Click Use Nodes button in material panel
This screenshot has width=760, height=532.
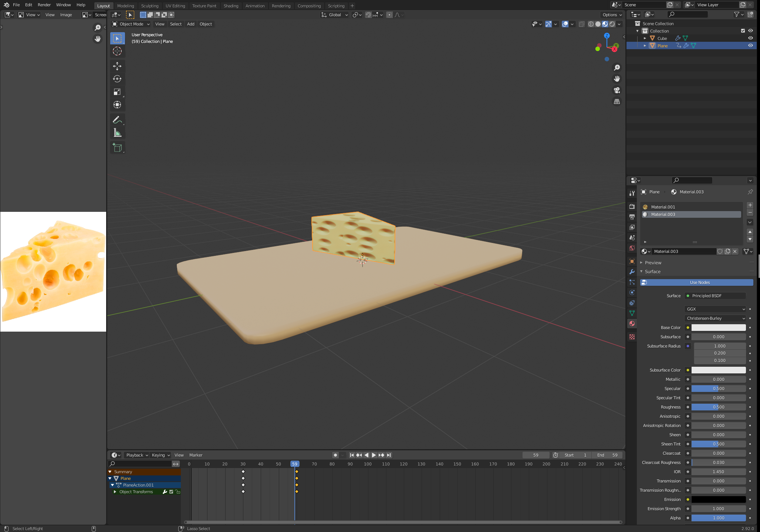(x=697, y=282)
